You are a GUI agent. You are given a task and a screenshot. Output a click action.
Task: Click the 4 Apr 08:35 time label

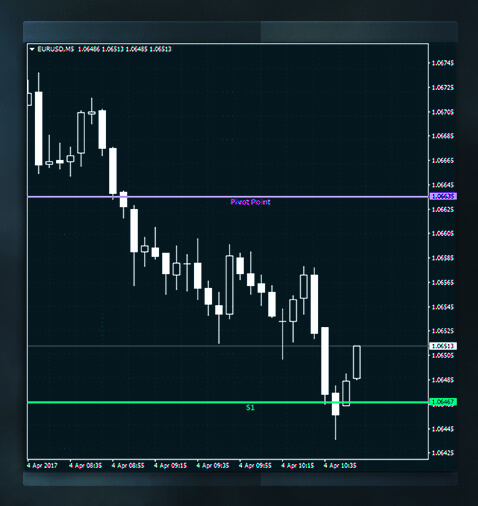85,466
